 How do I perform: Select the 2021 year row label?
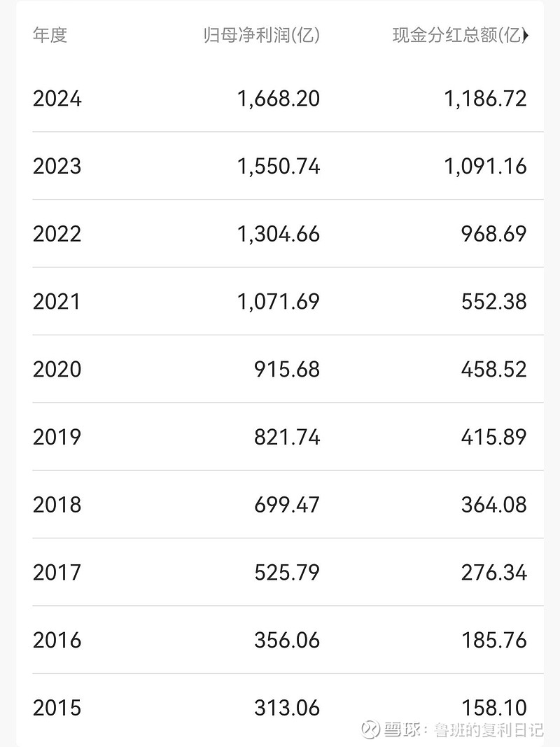[57, 302]
